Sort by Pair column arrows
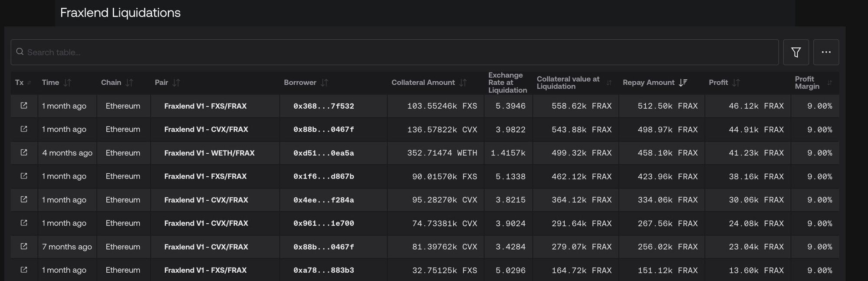 (176, 83)
